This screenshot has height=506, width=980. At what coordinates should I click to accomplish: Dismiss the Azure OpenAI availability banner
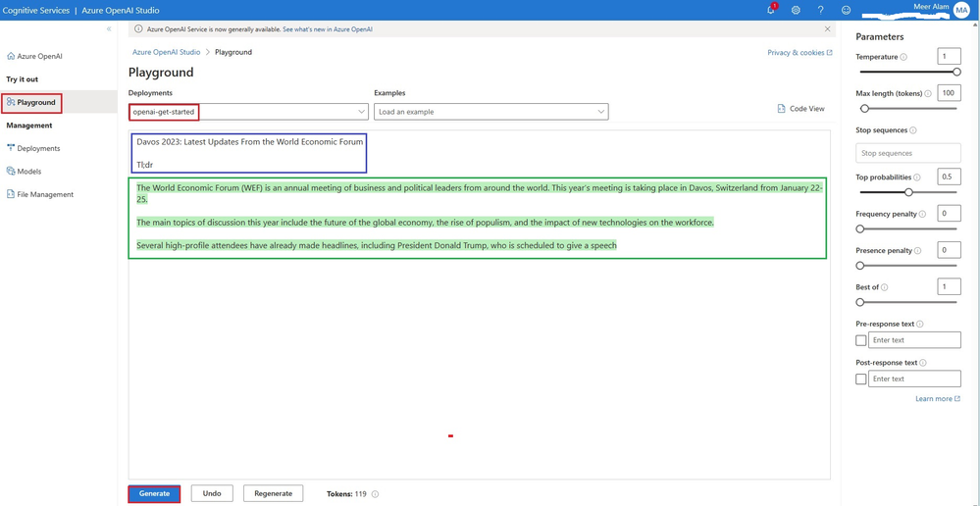pos(828,28)
